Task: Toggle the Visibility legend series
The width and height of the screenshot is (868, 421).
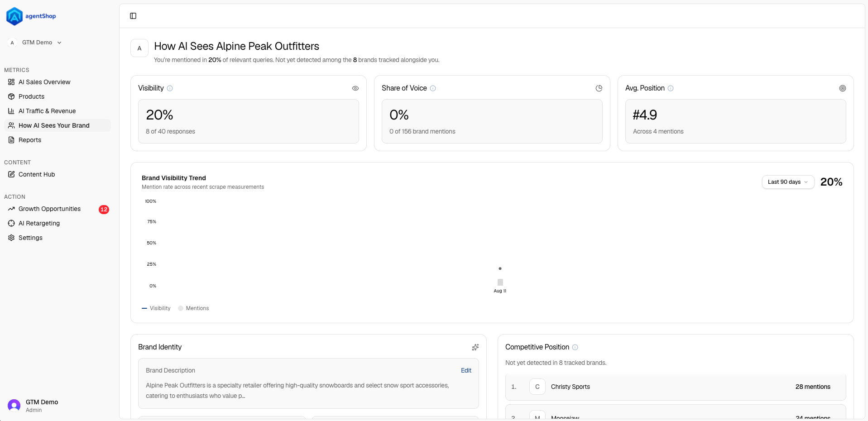Action: click(x=156, y=308)
